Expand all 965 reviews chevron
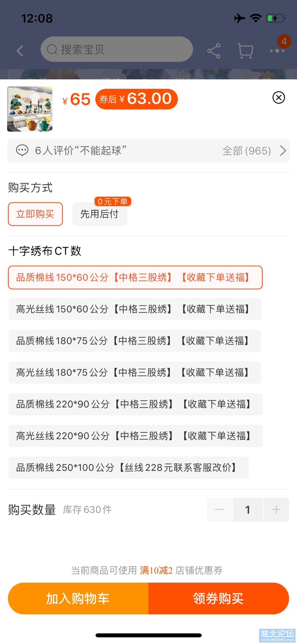297x644 pixels. point(283,150)
